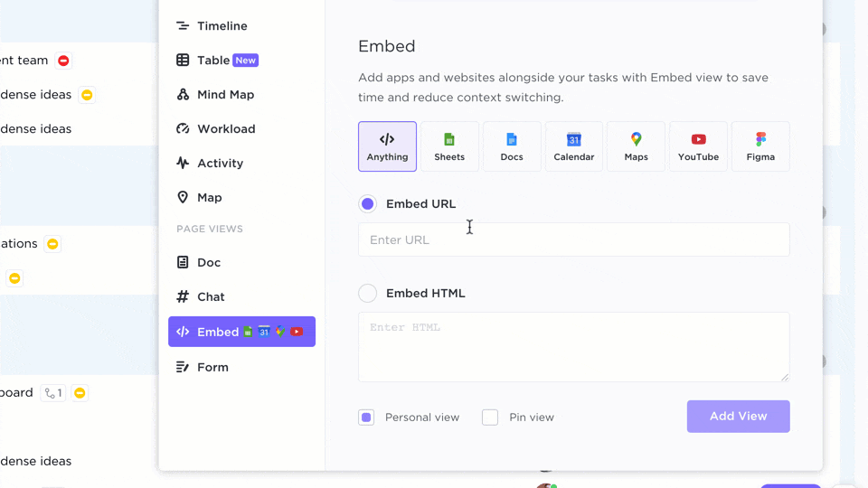This screenshot has width=868, height=488.
Task: Uncheck the Personal view checkbox
Action: point(366,418)
